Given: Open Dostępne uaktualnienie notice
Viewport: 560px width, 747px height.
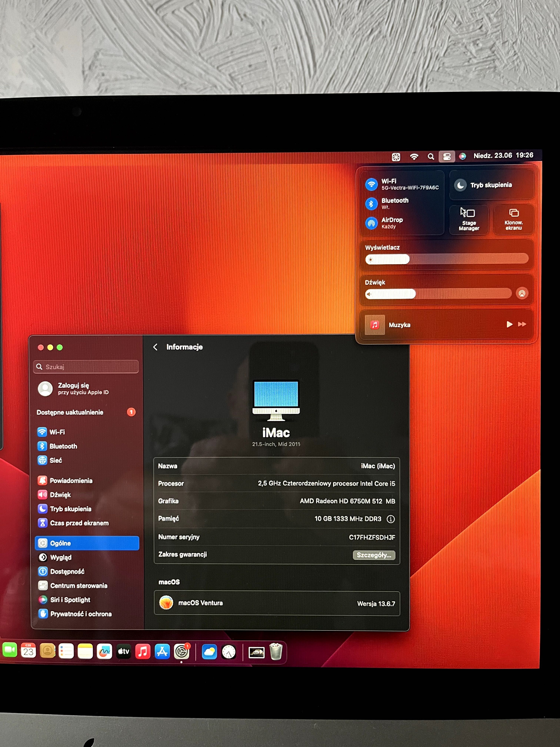Looking at the screenshot, I should coord(86,412).
